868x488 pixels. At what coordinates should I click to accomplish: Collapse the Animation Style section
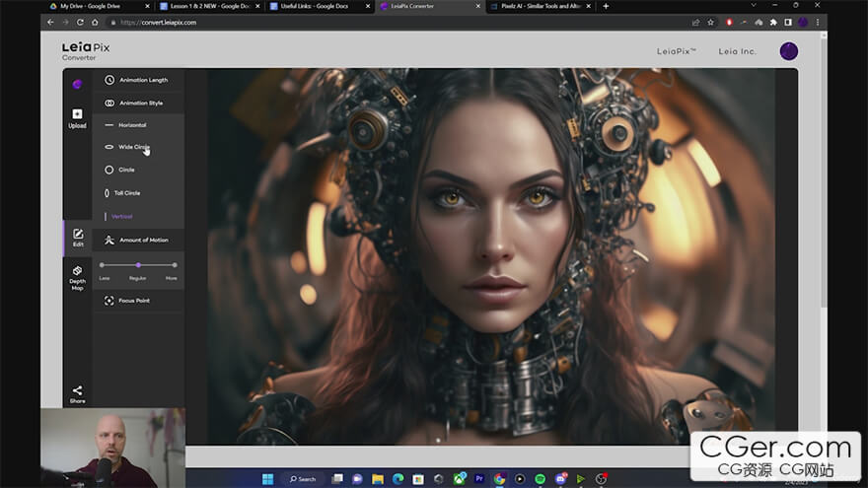[x=138, y=103]
